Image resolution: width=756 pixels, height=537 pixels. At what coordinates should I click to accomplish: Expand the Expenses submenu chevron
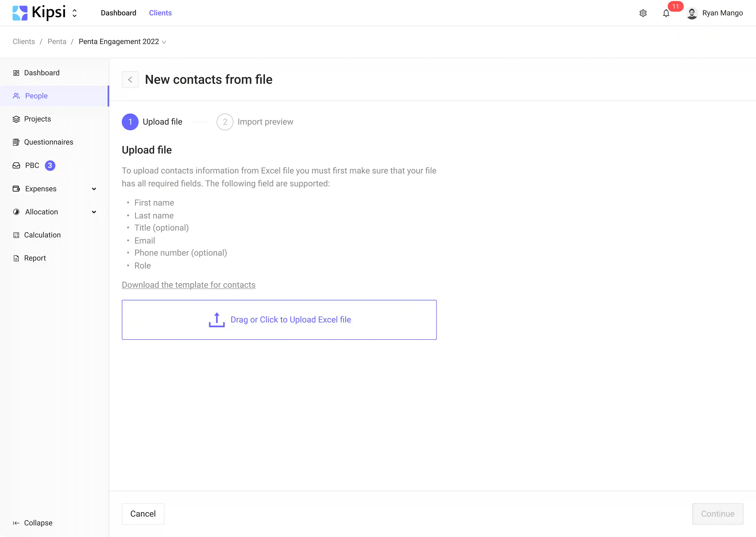coord(94,189)
